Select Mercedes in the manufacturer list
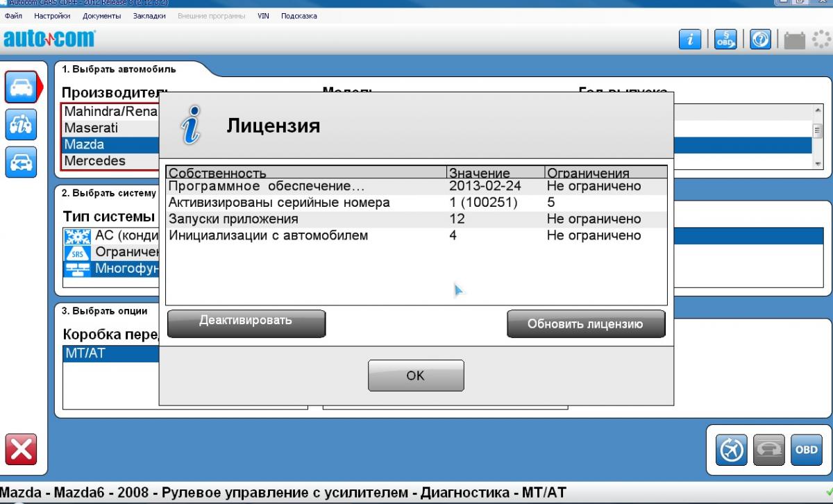833x504 pixels. tap(111, 160)
